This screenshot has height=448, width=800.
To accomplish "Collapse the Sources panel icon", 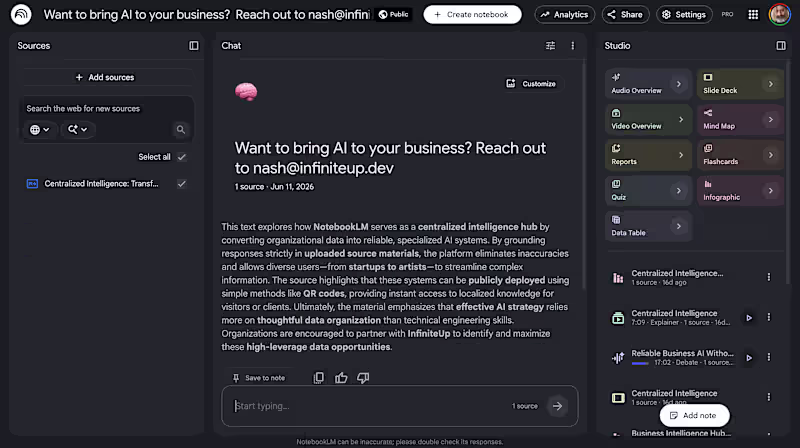I will point(194,46).
